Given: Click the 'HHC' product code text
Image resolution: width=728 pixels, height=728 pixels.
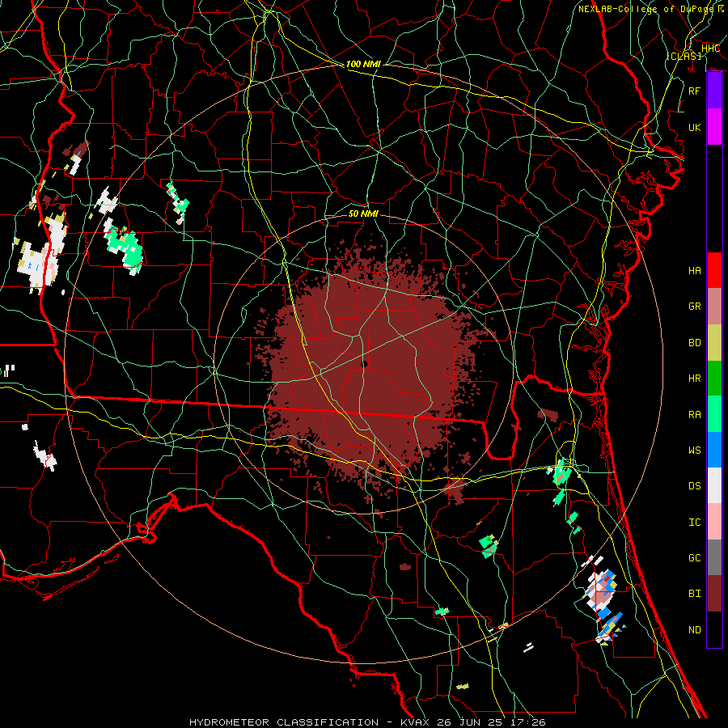Looking at the screenshot, I should point(710,49).
